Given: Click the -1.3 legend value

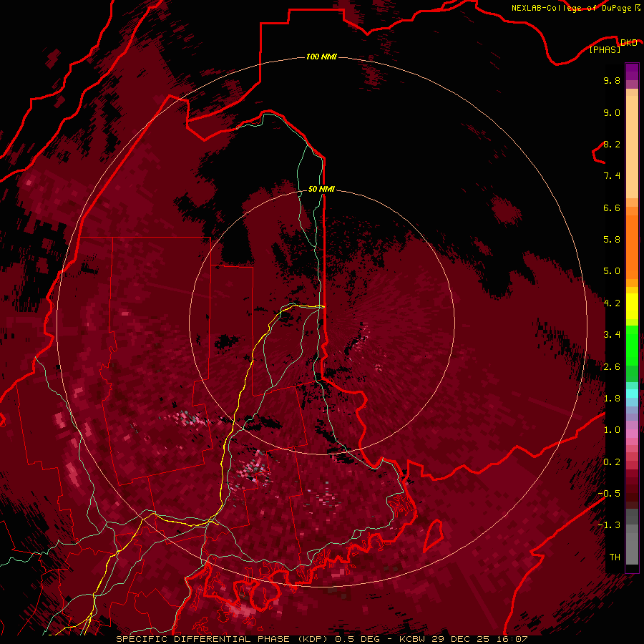Looking at the screenshot, I should coord(609,525).
